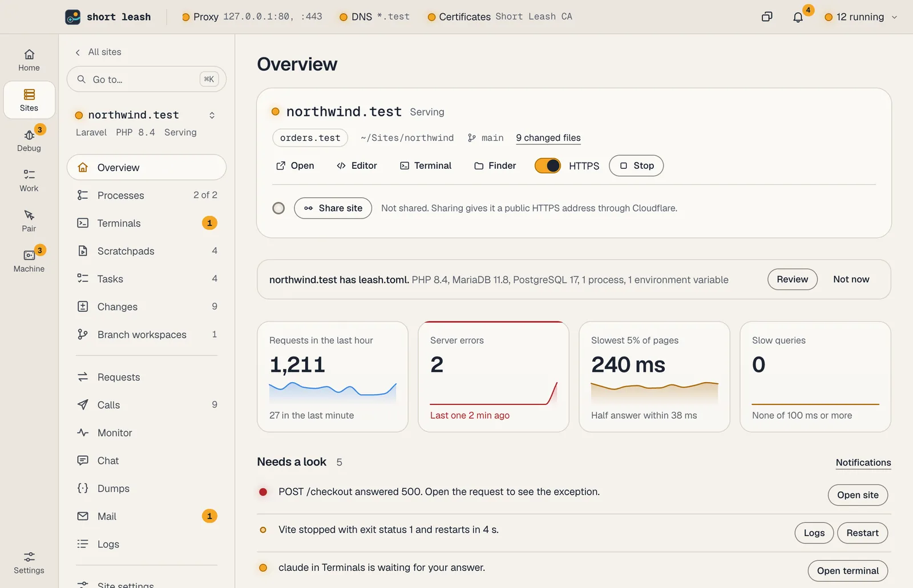This screenshot has width=913, height=588.
Task: Open the notifications bell icon
Action: [x=798, y=17]
